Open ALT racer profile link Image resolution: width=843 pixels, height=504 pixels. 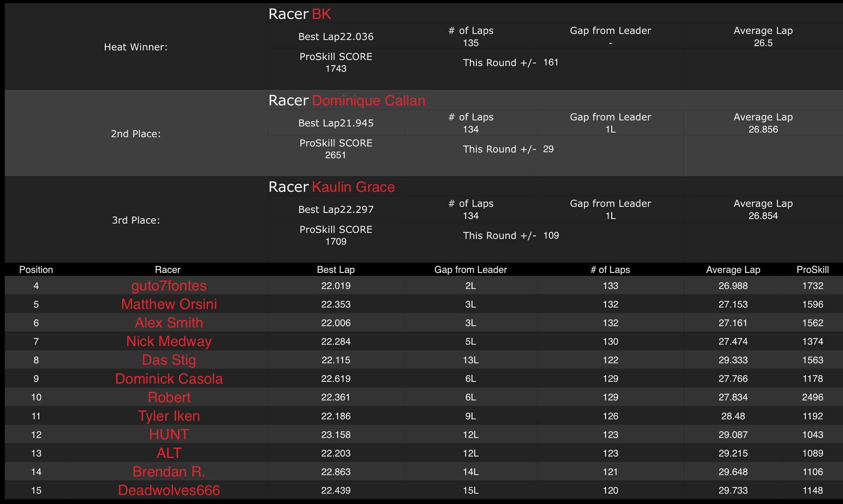(x=169, y=453)
